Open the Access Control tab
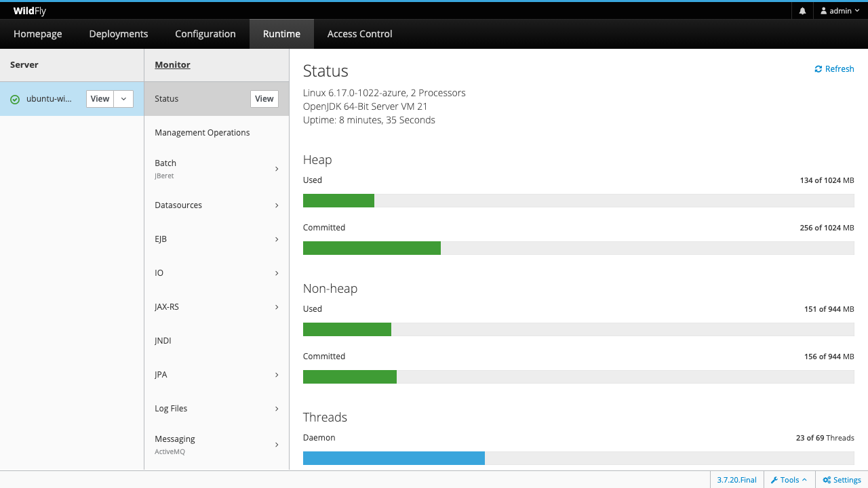This screenshot has width=868, height=488. click(x=359, y=34)
